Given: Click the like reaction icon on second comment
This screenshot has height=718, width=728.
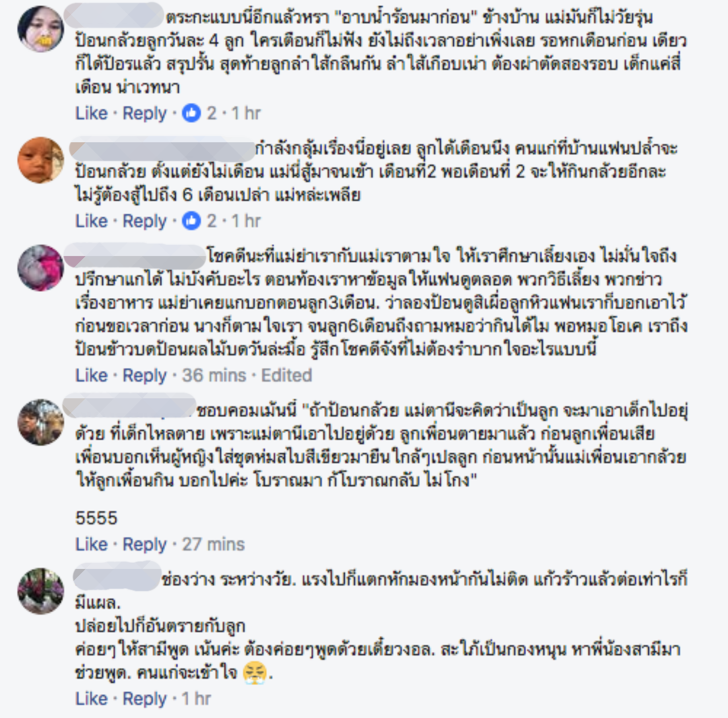Looking at the screenshot, I should click(x=192, y=221).
